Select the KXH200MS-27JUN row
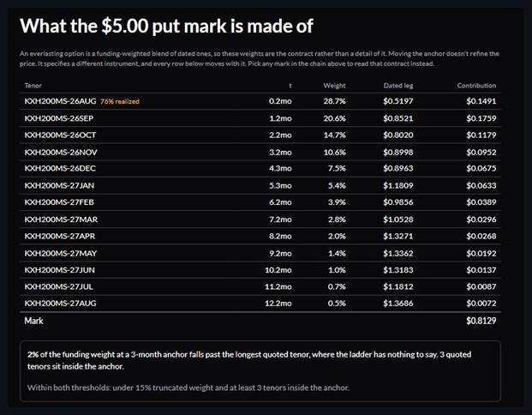532x415 pixels. (x=260, y=270)
